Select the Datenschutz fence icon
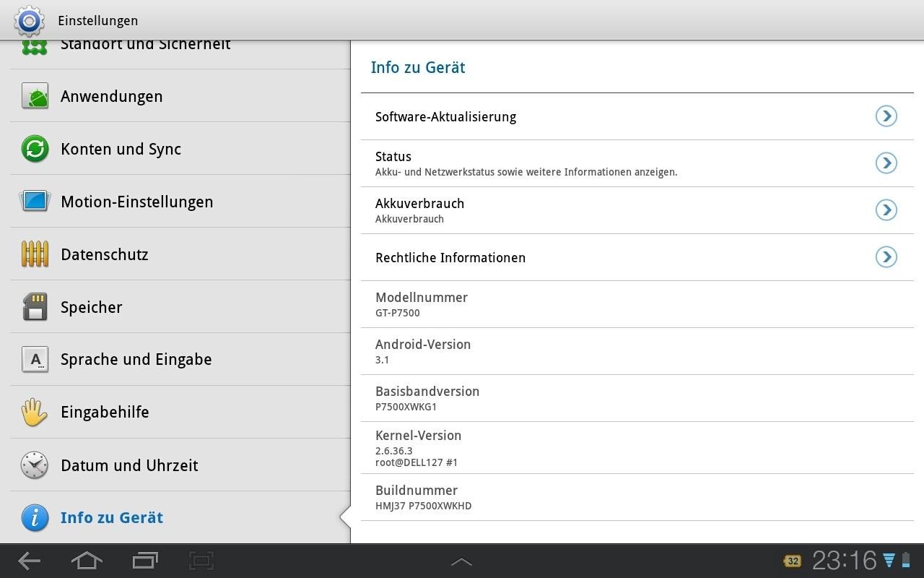 tap(35, 254)
